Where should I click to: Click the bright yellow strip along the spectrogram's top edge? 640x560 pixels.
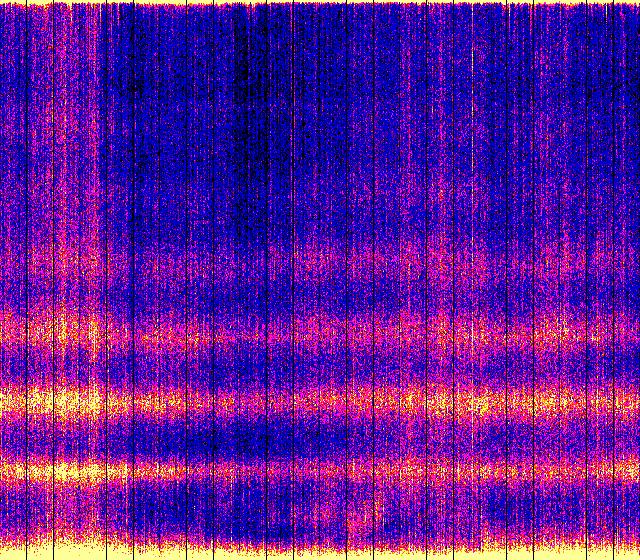click(x=320, y=3)
